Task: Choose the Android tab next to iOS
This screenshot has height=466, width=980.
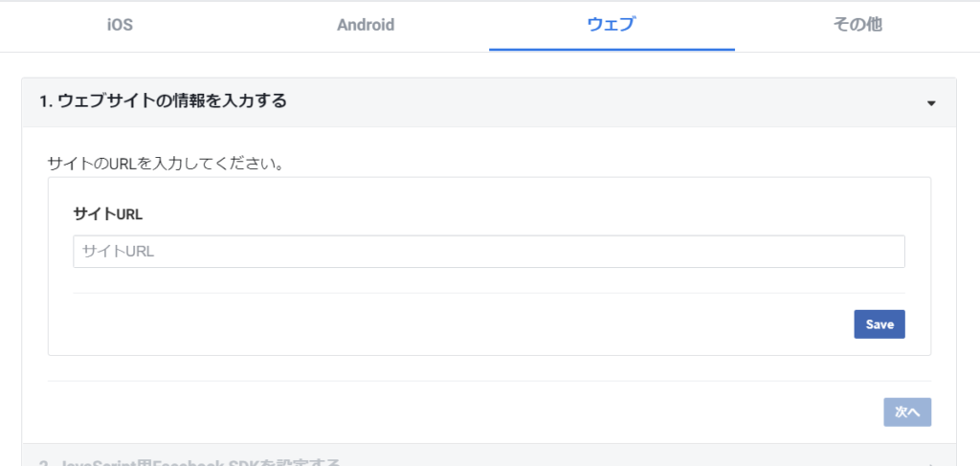Action: tap(366, 25)
